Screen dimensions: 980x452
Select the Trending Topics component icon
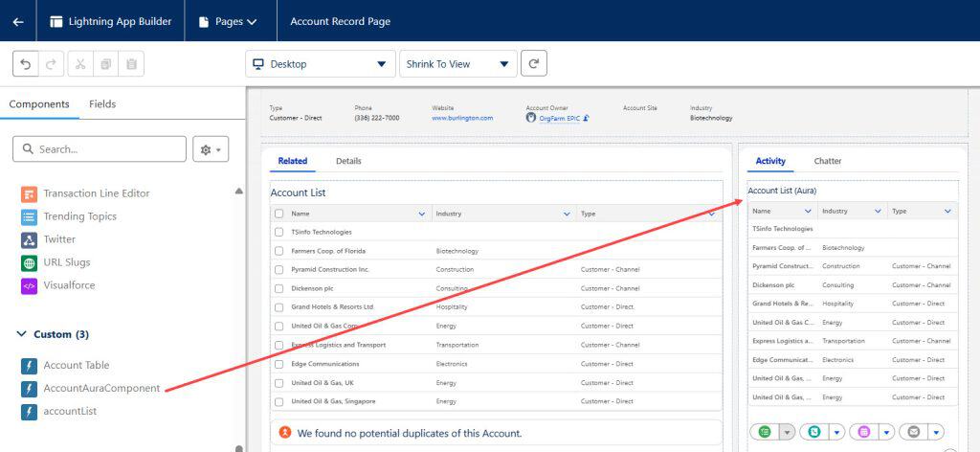(30, 217)
